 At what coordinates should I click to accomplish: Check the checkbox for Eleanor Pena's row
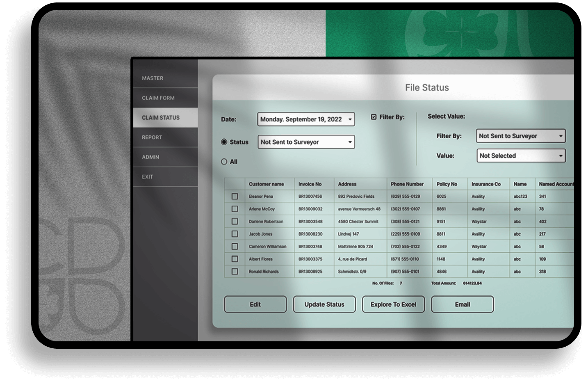(235, 197)
